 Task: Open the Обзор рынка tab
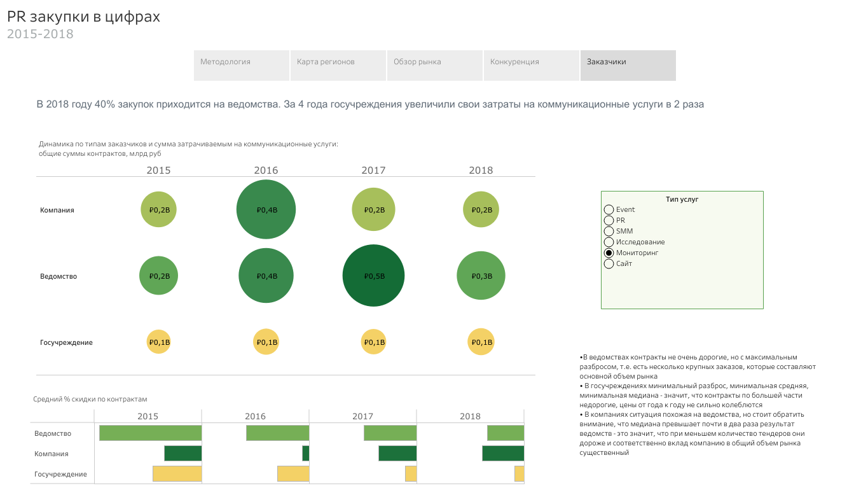435,66
